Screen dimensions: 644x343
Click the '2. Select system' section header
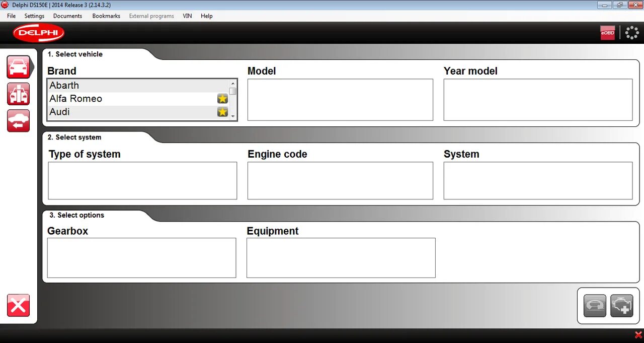(x=74, y=137)
